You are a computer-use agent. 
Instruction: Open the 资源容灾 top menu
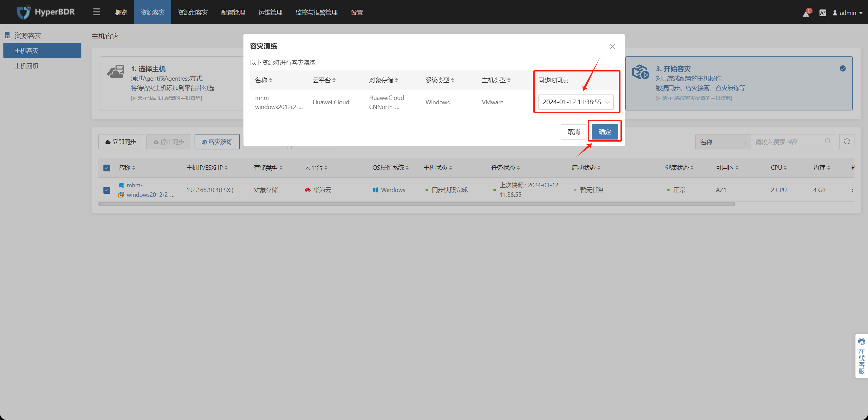153,12
